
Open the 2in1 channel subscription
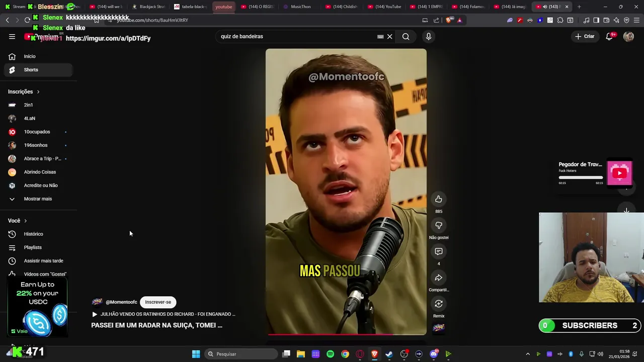[38, 105]
